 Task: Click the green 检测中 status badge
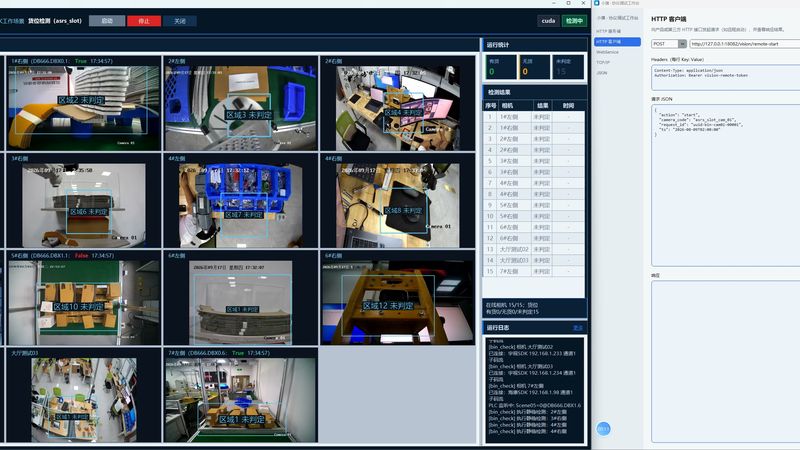point(574,21)
